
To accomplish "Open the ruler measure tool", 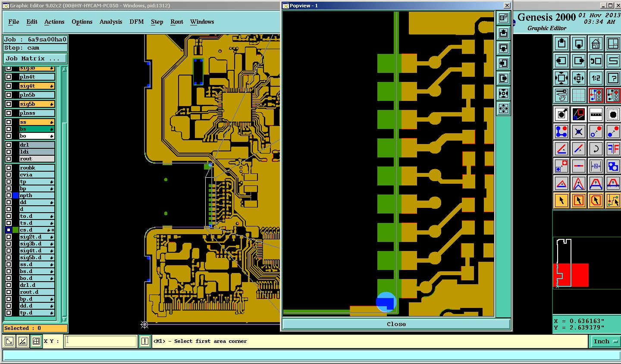I will (x=596, y=114).
